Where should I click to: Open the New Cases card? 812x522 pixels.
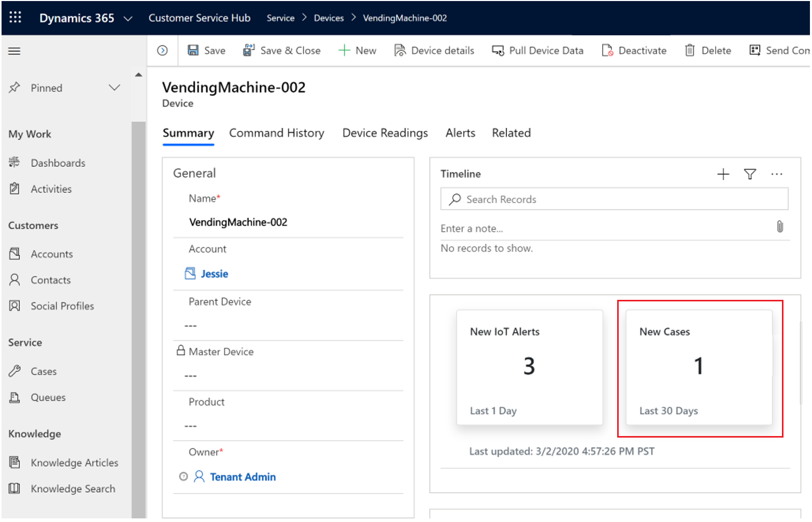coord(699,368)
